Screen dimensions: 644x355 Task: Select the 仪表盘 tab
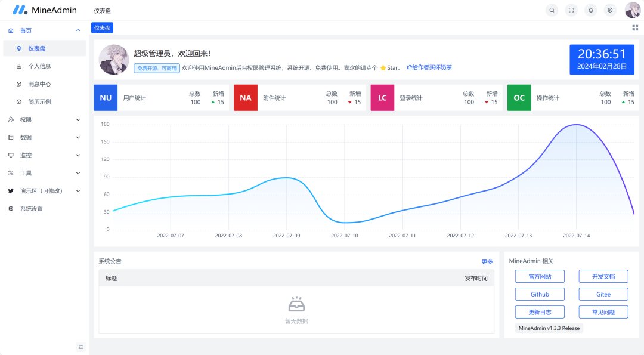(x=102, y=28)
